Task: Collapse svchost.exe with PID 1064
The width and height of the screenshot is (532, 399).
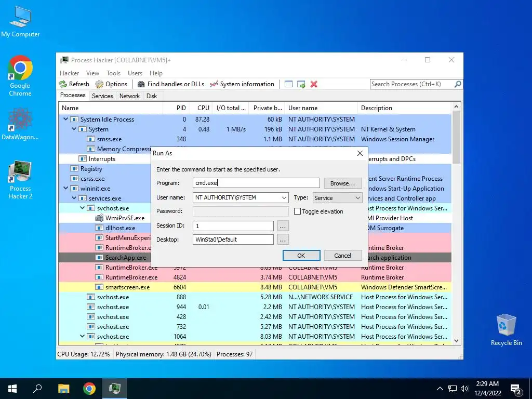Action: click(x=83, y=336)
